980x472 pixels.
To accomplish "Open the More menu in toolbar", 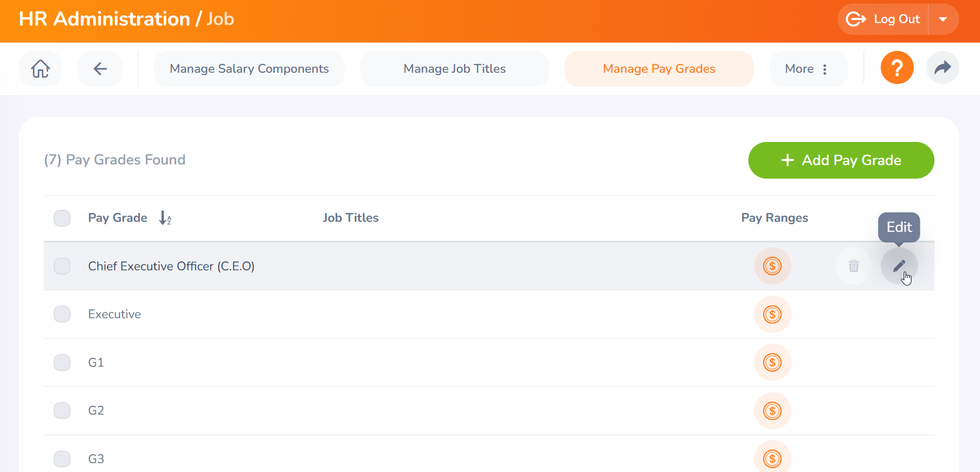I will pyautogui.click(x=807, y=69).
